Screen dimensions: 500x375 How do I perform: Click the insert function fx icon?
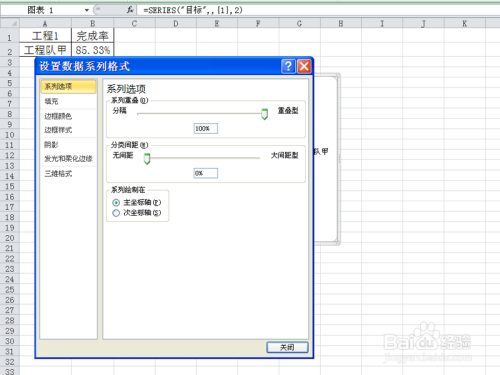(130, 10)
